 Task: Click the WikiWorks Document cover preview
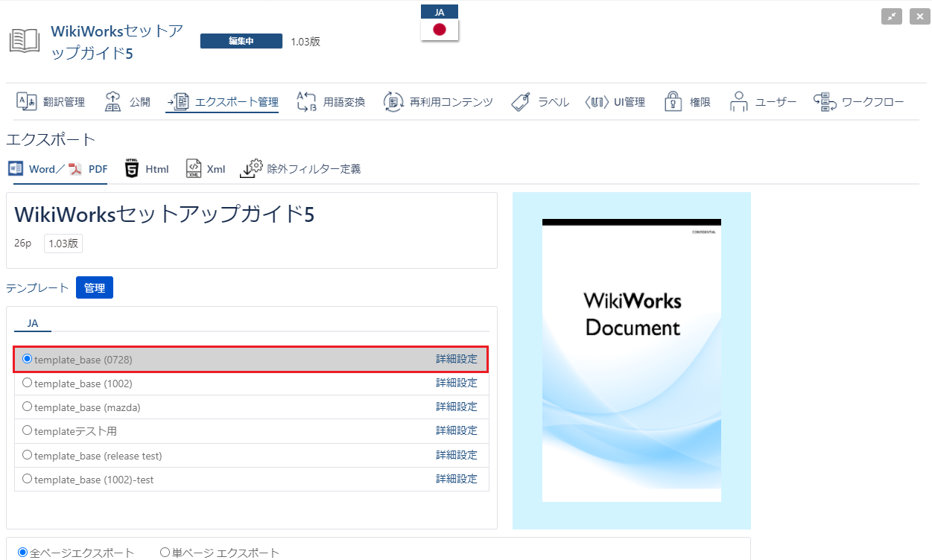click(x=631, y=360)
